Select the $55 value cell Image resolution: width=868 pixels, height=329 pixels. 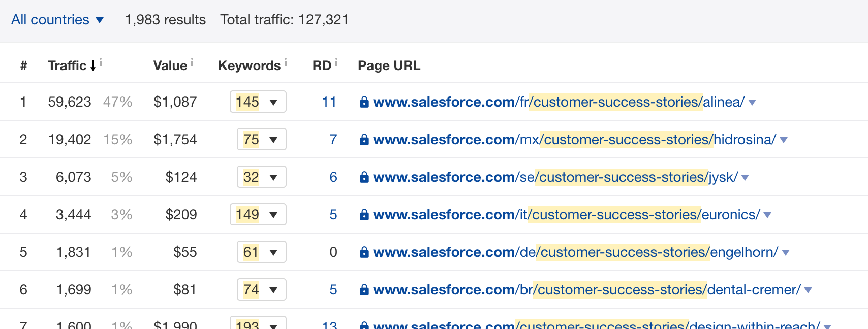pos(185,252)
